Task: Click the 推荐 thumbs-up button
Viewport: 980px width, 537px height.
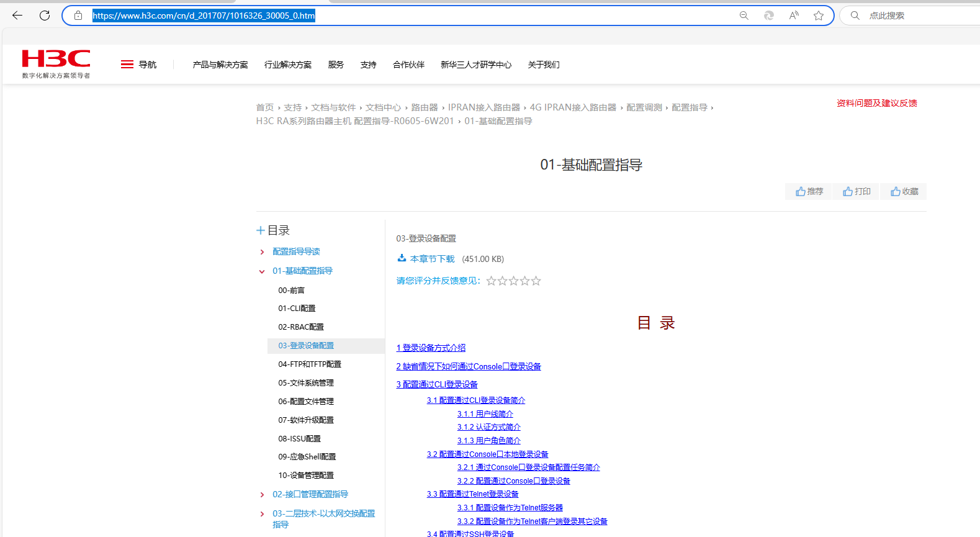Action: [809, 191]
